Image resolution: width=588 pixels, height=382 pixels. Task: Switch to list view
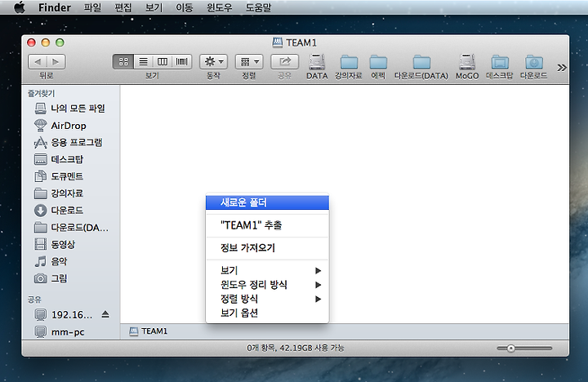(x=143, y=61)
